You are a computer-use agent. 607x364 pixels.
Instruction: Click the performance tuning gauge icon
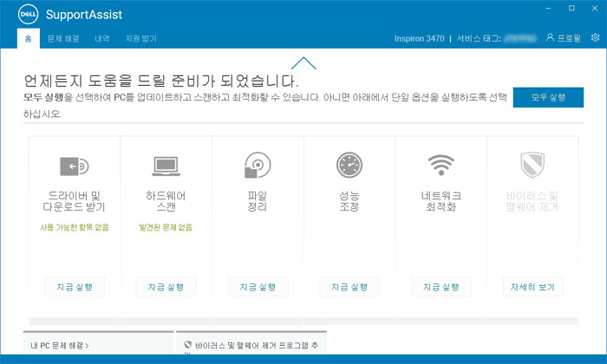pos(349,166)
